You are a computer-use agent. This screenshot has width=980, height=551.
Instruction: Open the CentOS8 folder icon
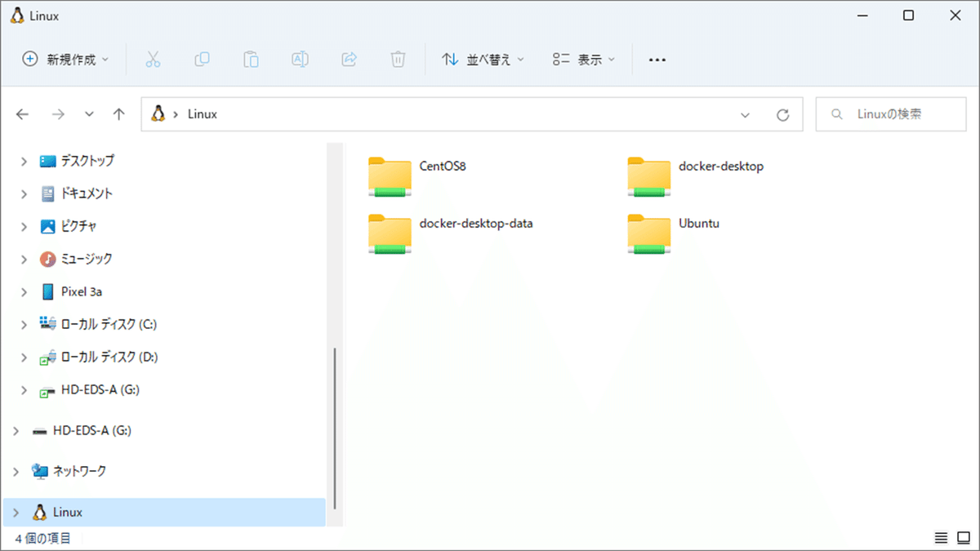[x=390, y=177]
